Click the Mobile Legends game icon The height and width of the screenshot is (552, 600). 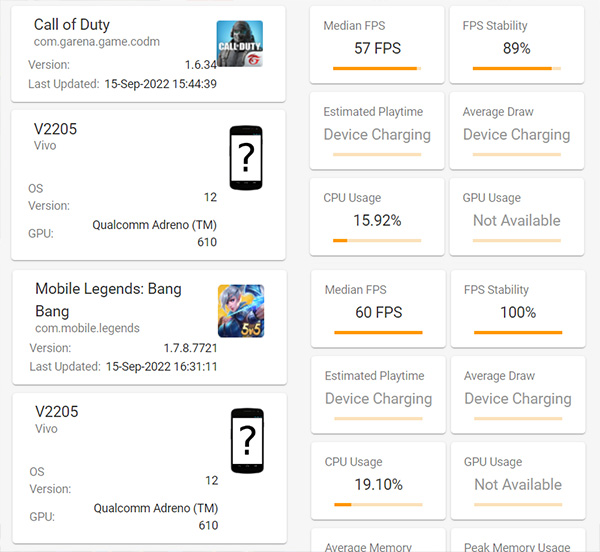(241, 310)
